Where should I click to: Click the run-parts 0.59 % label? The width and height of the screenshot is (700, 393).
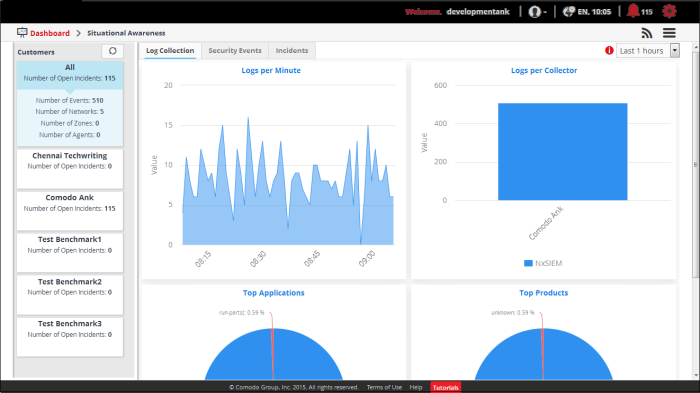242,313
